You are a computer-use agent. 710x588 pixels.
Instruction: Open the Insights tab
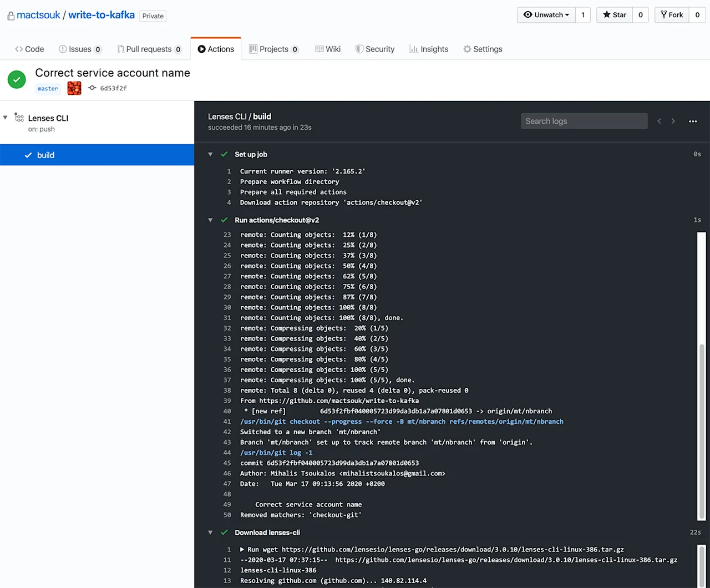429,49
